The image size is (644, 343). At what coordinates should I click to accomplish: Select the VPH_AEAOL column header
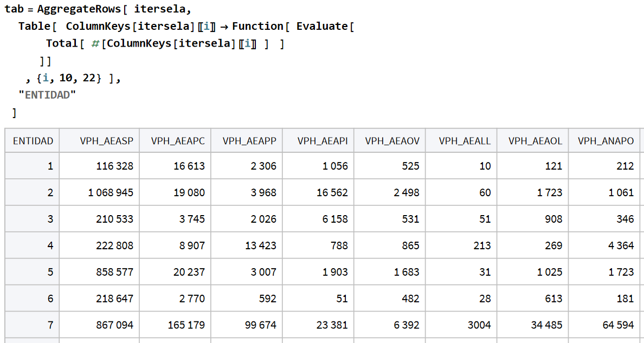535,141
